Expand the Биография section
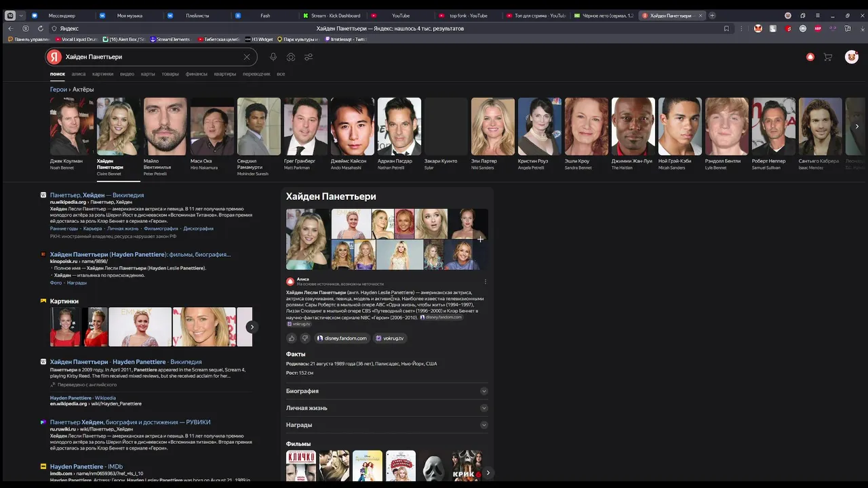This screenshot has width=868, height=488. (387, 391)
